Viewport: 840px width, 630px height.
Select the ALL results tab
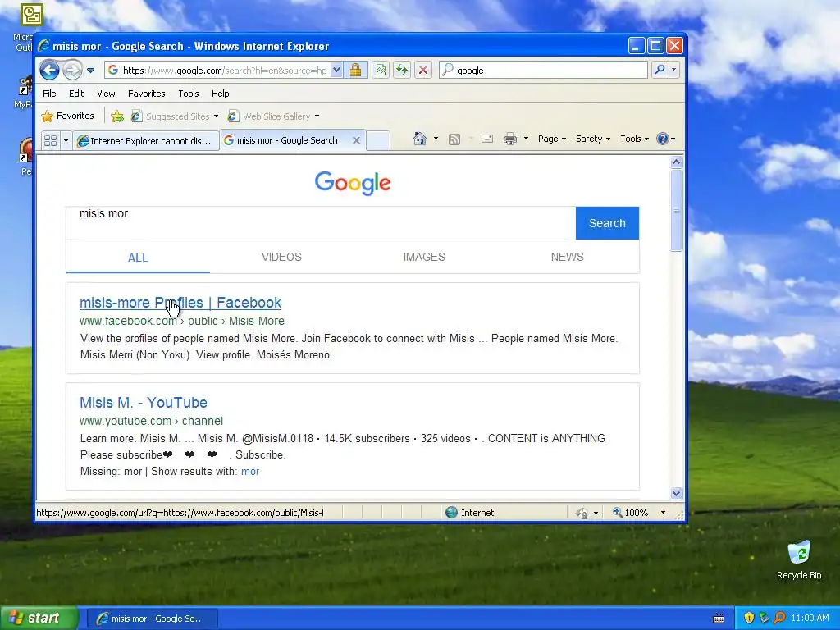138,258
